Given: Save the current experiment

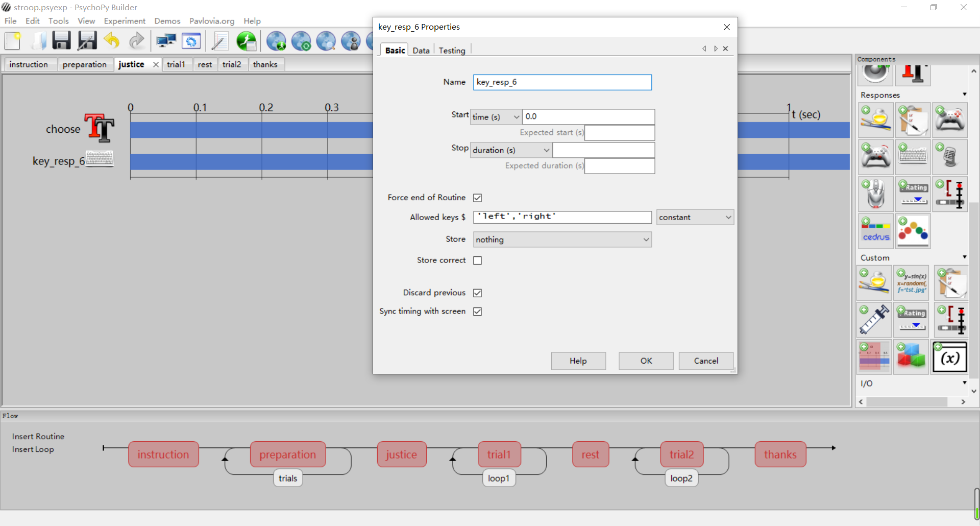Looking at the screenshot, I should click(61, 41).
